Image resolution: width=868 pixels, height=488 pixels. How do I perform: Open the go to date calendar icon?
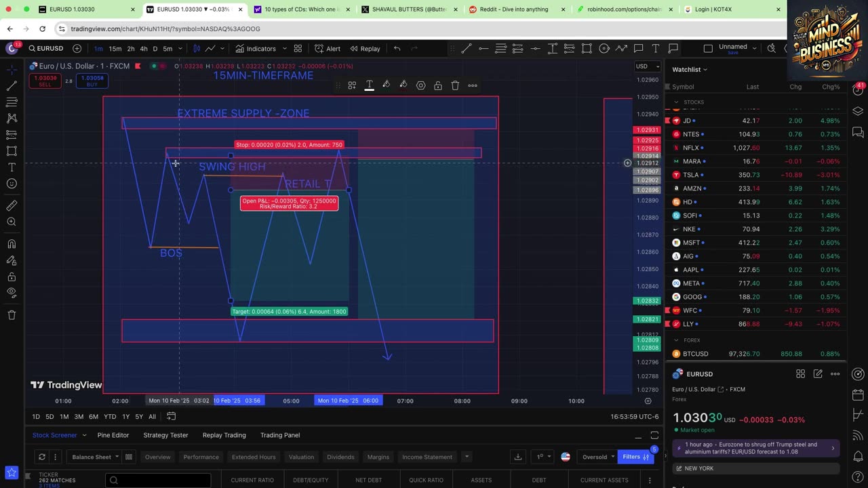172,417
